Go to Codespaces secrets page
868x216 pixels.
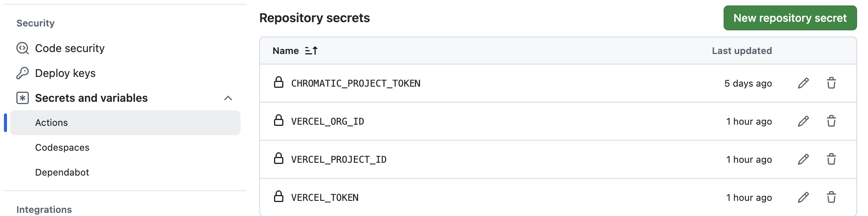(x=62, y=148)
